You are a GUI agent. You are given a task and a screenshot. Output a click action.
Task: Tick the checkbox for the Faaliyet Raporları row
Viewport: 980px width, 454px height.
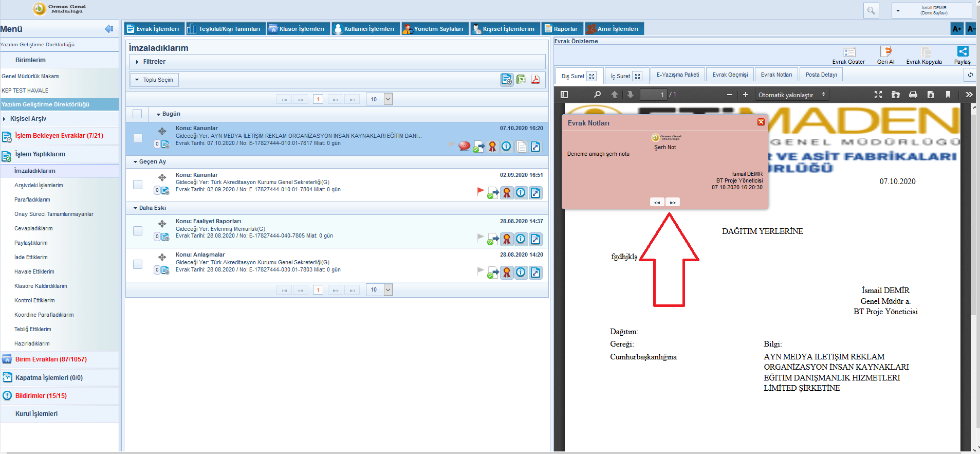[x=138, y=231]
